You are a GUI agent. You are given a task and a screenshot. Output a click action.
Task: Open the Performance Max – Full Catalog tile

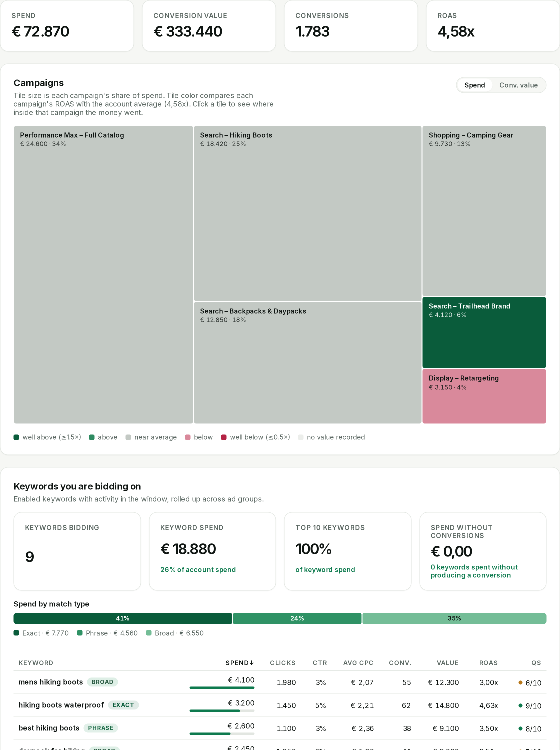pyautogui.click(x=103, y=274)
